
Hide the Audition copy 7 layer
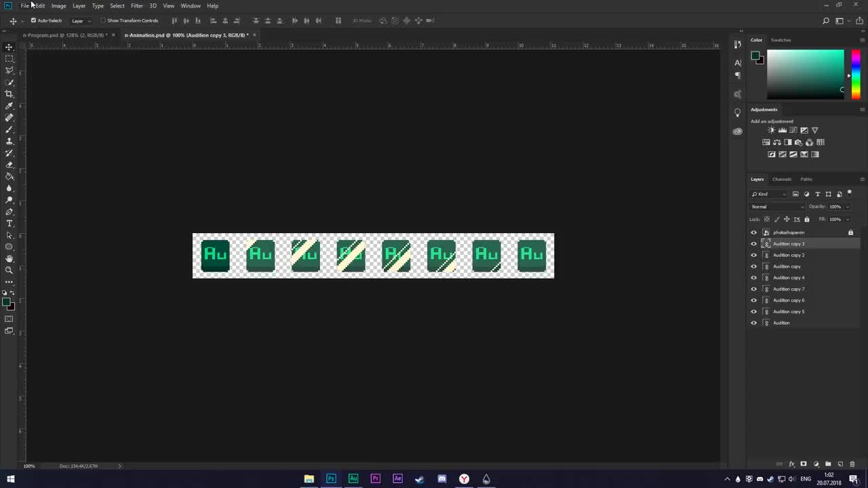753,289
